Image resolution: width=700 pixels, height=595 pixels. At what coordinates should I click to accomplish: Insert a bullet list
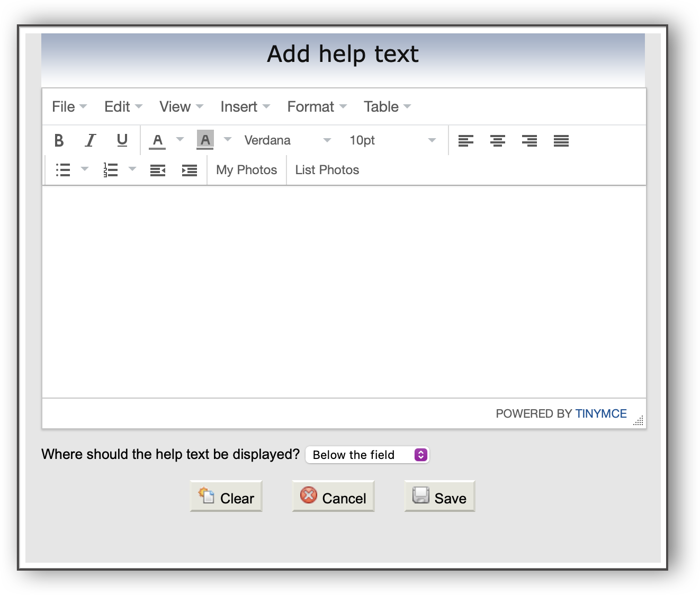click(63, 170)
